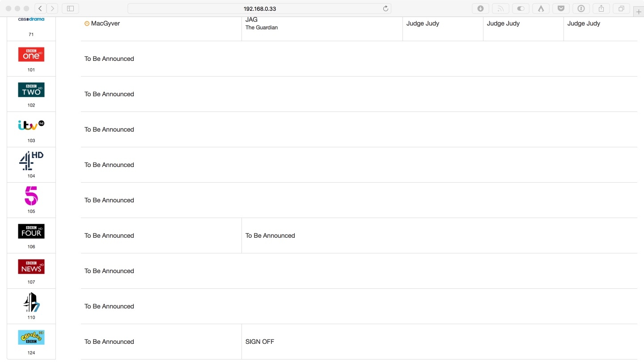
Task: Open the Safari downloads button
Action: click(x=480, y=9)
